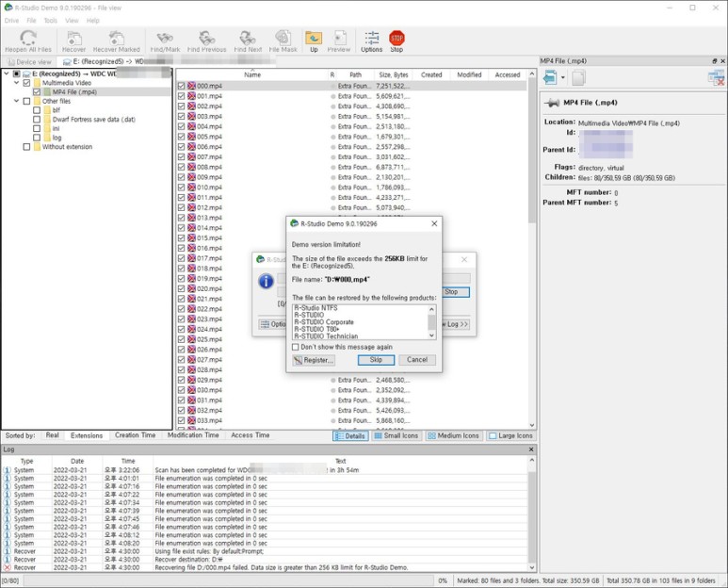The height and width of the screenshot is (588, 728).
Task: Click the Without extension folder icon
Action: 37,147
